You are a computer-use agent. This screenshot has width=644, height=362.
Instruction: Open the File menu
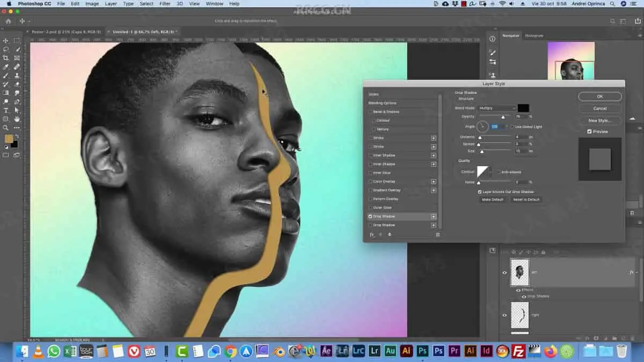[61, 4]
